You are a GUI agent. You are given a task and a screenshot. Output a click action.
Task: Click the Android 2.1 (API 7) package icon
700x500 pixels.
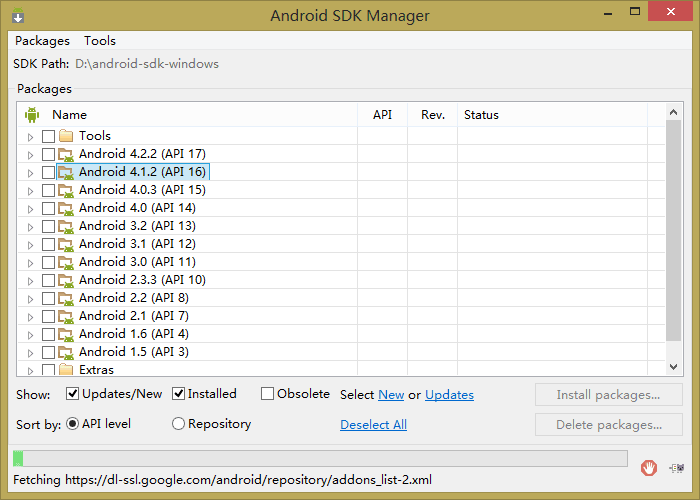[x=66, y=317]
